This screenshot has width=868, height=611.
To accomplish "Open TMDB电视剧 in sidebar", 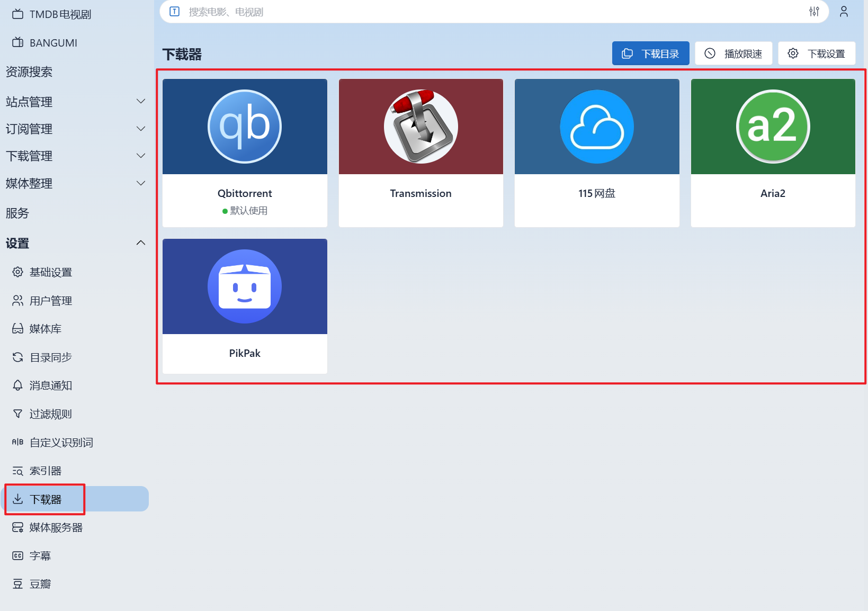I will point(60,14).
